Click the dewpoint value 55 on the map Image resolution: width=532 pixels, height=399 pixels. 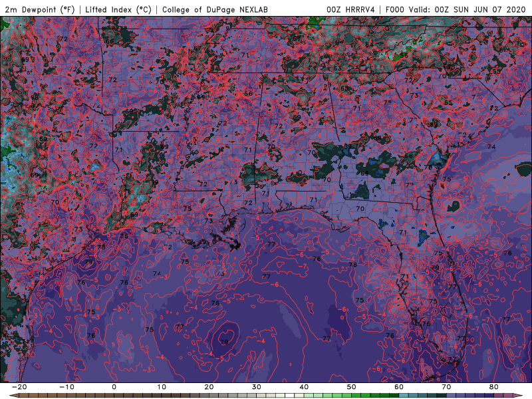(x=497, y=72)
